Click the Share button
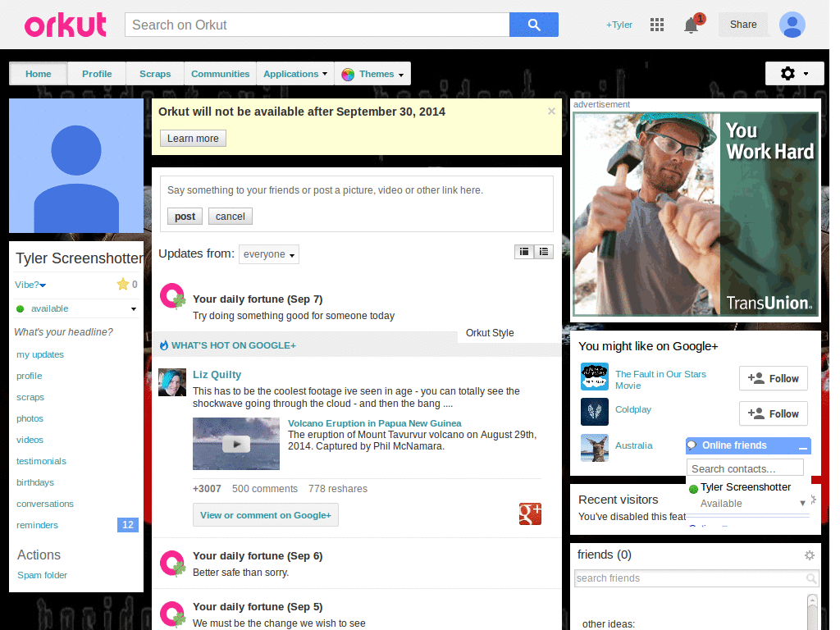Screen dimensions: 840x630 point(743,25)
